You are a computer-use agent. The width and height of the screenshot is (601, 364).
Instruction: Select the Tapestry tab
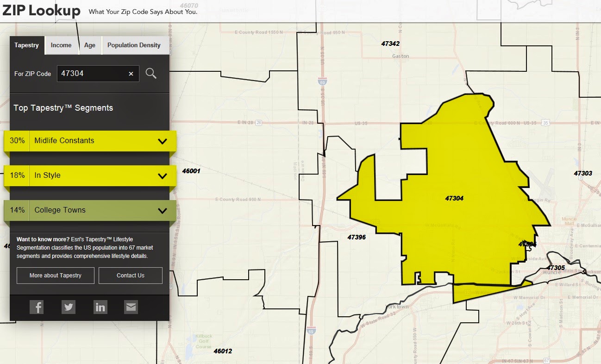[x=26, y=45]
